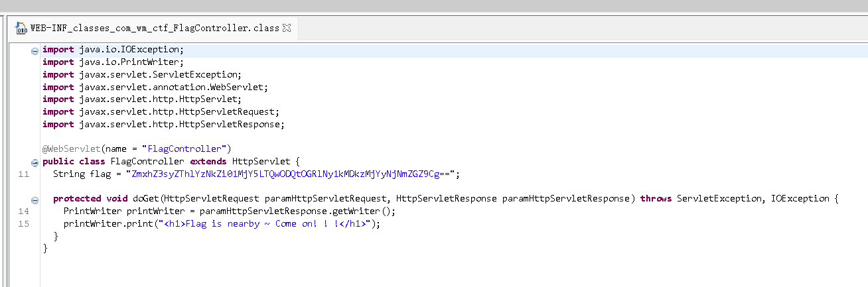
Task: Click the "public class FlagController" declaration line
Action: pyautogui.click(x=171, y=161)
